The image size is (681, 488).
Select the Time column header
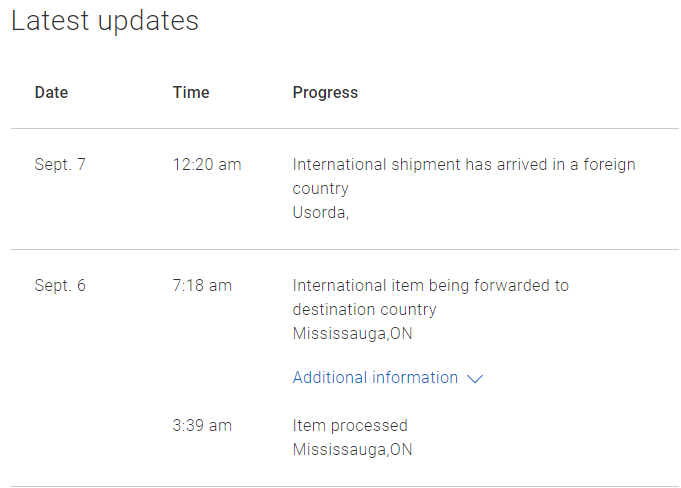(x=191, y=93)
